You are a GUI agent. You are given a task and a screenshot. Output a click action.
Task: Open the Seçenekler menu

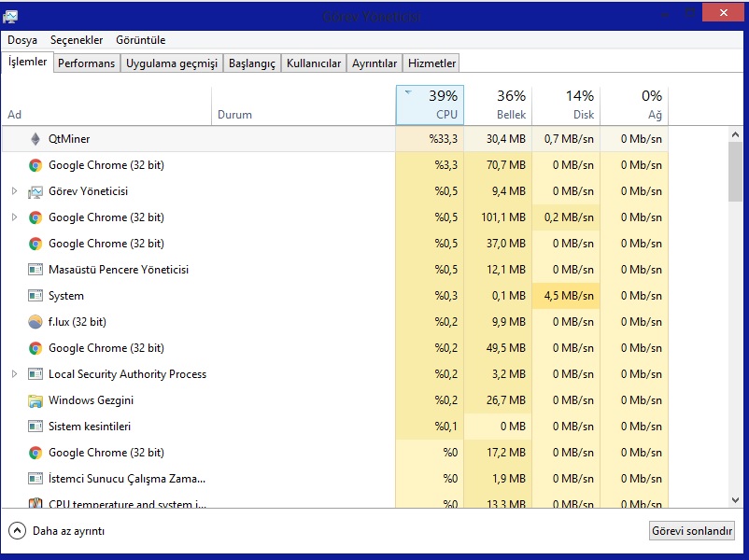tap(77, 40)
